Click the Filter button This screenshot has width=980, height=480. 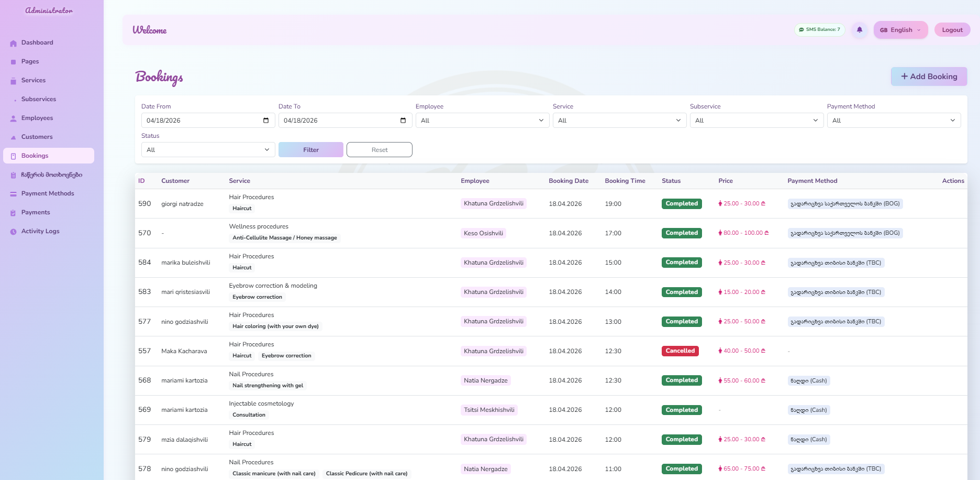[x=311, y=150]
